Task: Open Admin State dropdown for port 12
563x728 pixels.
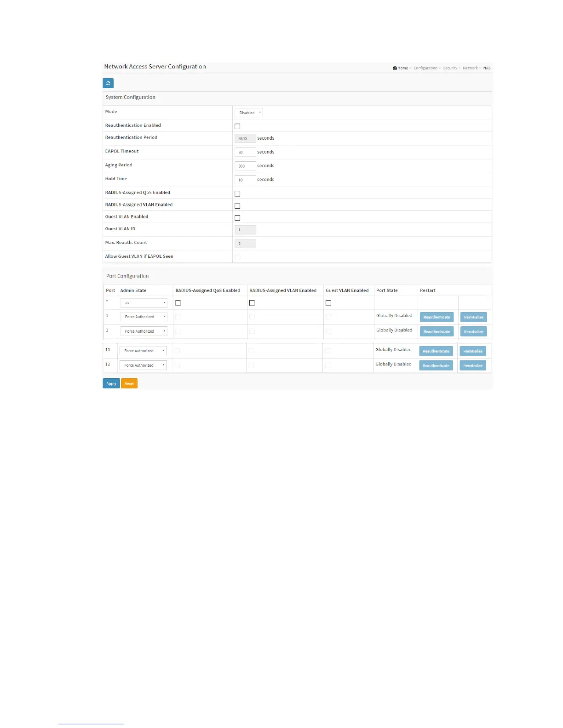Action: (x=143, y=365)
